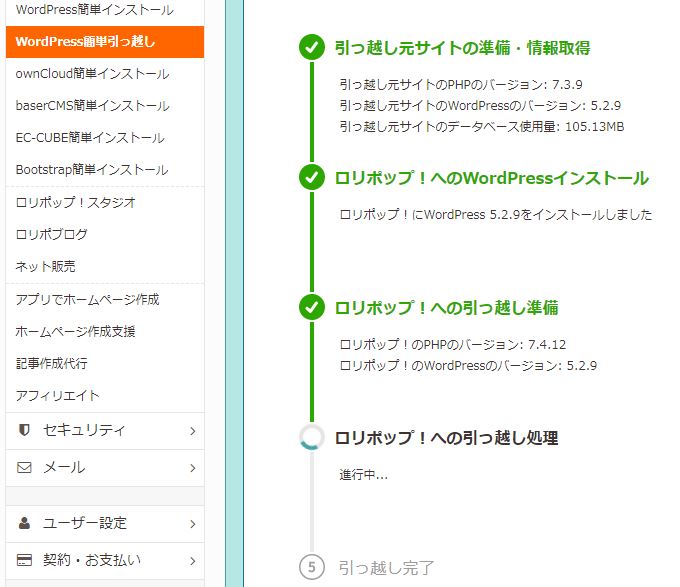Click the credit card icon beside 契約・お支払い
Image resolution: width=680 pixels, height=587 pixels.
[x=24, y=560]
